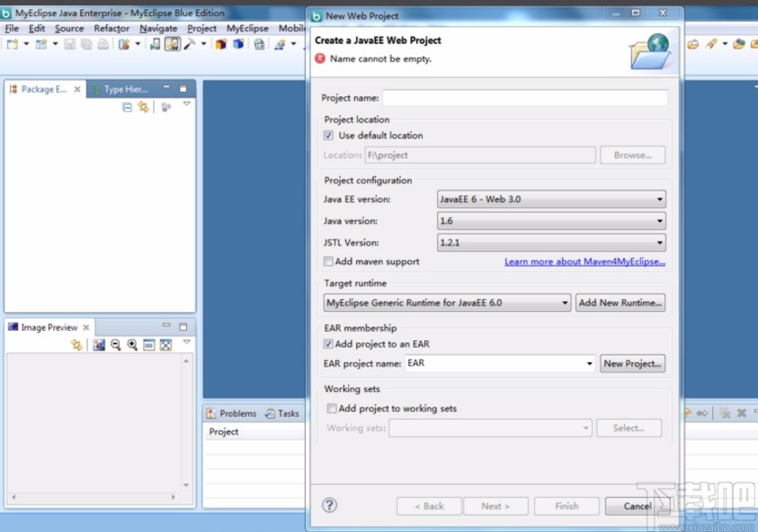This screenshot has height=532, width=758.
Task: Open the Edit menu
Action: tap(37, 29)
